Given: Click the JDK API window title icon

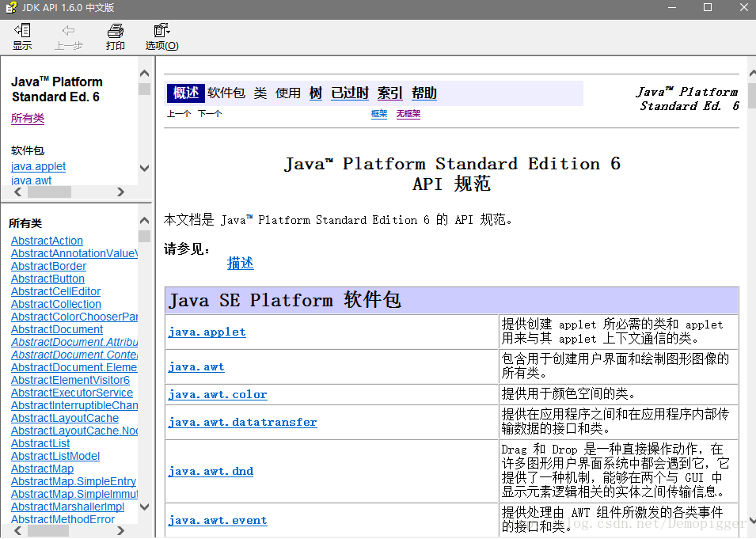Looking at the screenshot, I should 11,8.
